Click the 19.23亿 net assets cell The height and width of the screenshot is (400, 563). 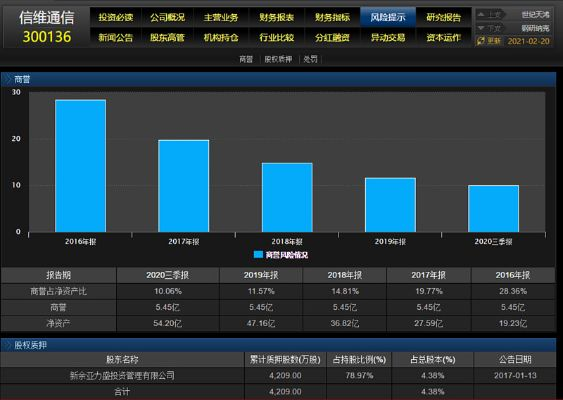[x=513, y=324]
